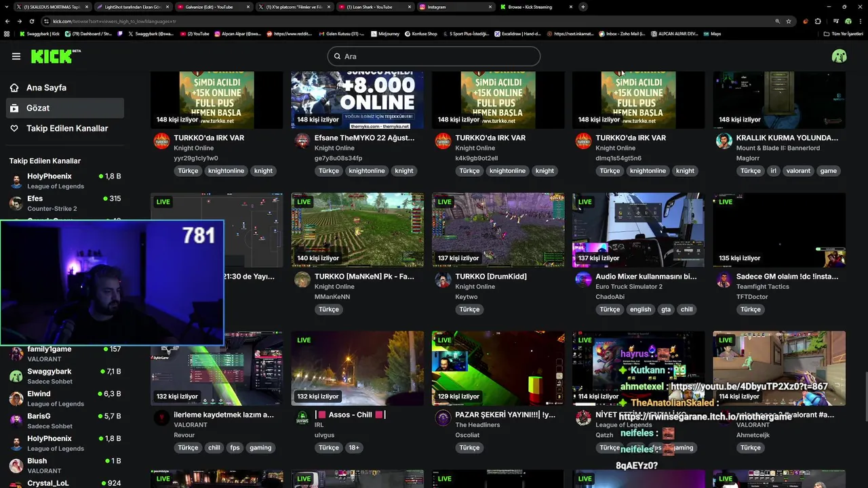Open the Maps bookmark

coord(712,33)
